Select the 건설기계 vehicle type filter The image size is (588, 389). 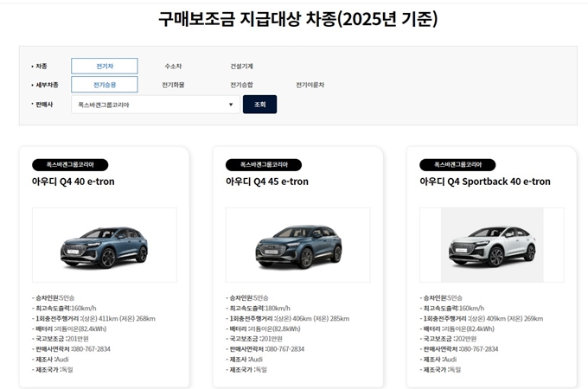click(241, 66)
